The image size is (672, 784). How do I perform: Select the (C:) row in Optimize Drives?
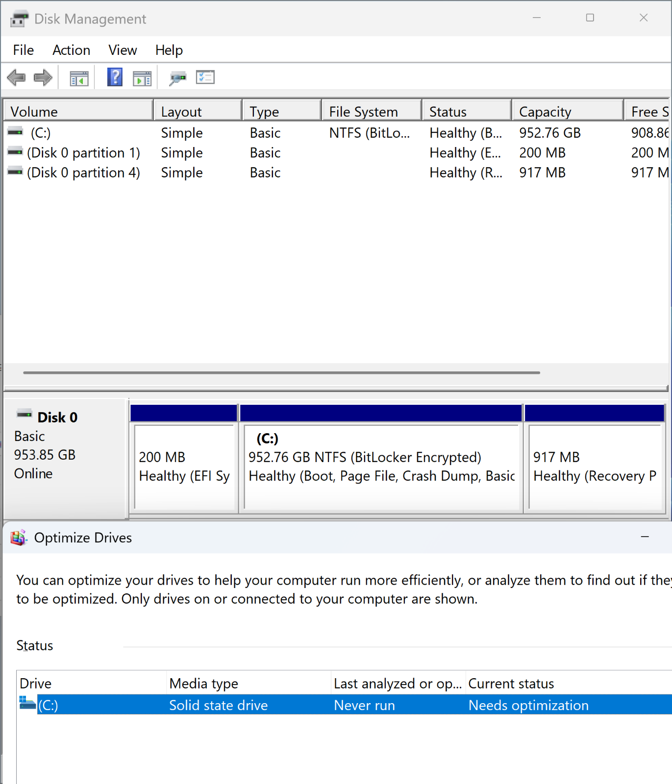(344, 705)
